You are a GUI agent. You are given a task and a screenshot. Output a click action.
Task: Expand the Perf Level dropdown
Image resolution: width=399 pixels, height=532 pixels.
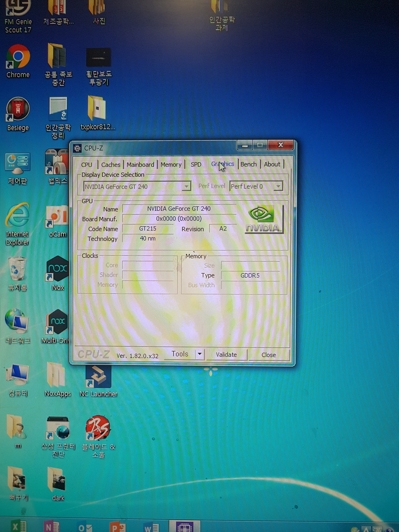(278, 186)
